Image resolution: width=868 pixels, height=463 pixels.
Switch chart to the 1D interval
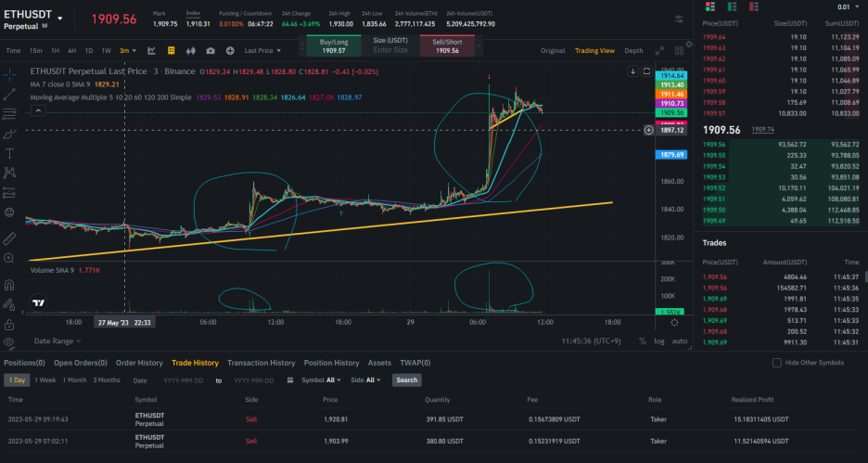click(89, 50)
